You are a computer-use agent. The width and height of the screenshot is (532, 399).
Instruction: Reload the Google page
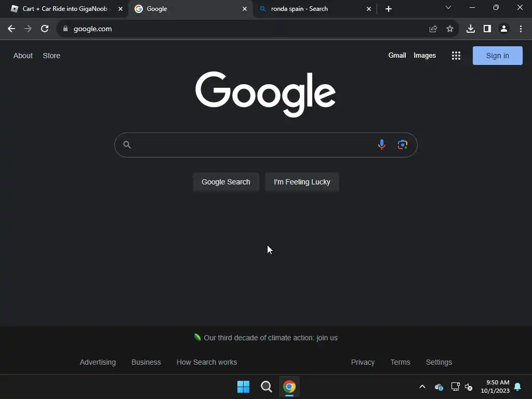45,29
